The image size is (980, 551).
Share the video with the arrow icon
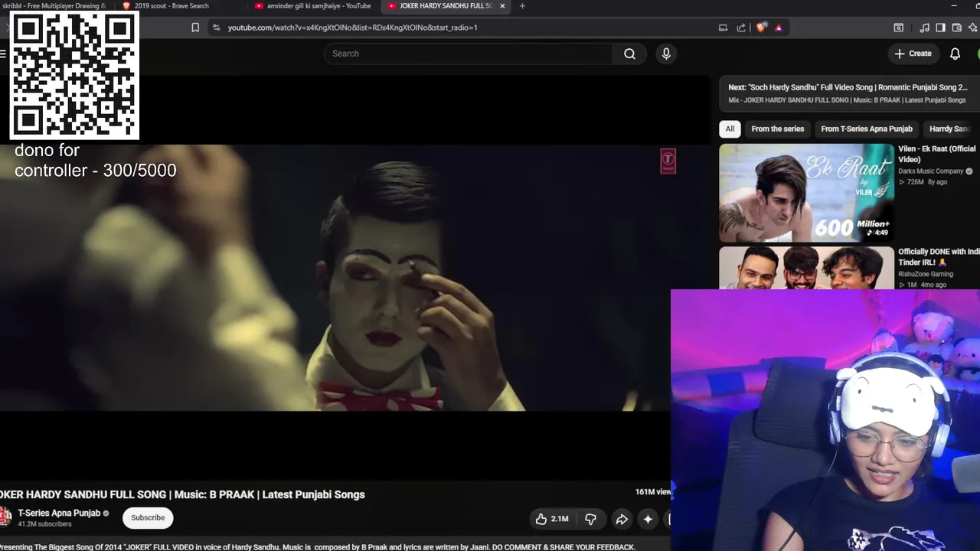pyautogui.click(x=622, y=519)
